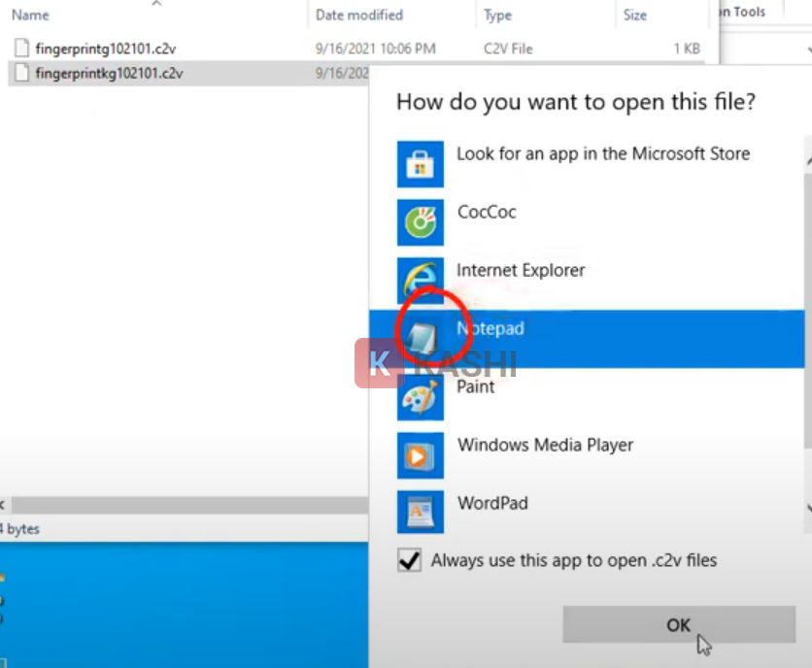Sort files by the Name column header

click(x=29, y=15)
